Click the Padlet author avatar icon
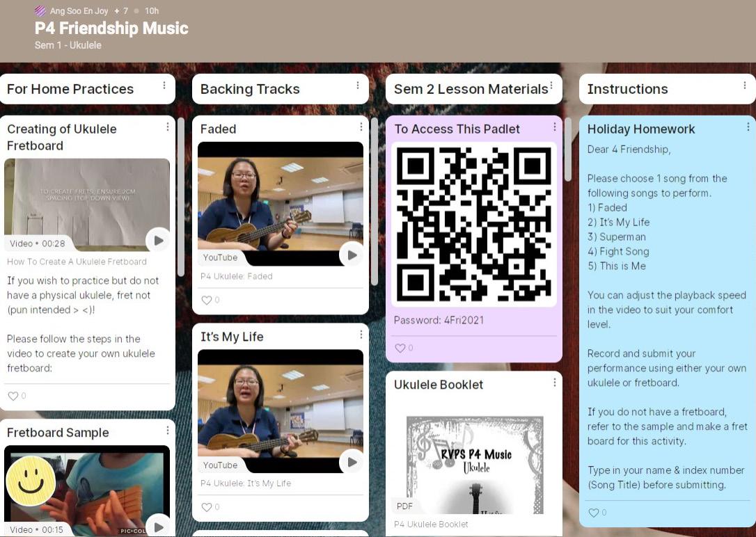 tap(40, 10)
